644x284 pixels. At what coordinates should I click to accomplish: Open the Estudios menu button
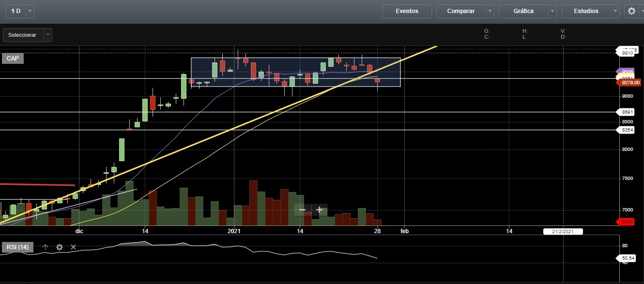(586, 11)
